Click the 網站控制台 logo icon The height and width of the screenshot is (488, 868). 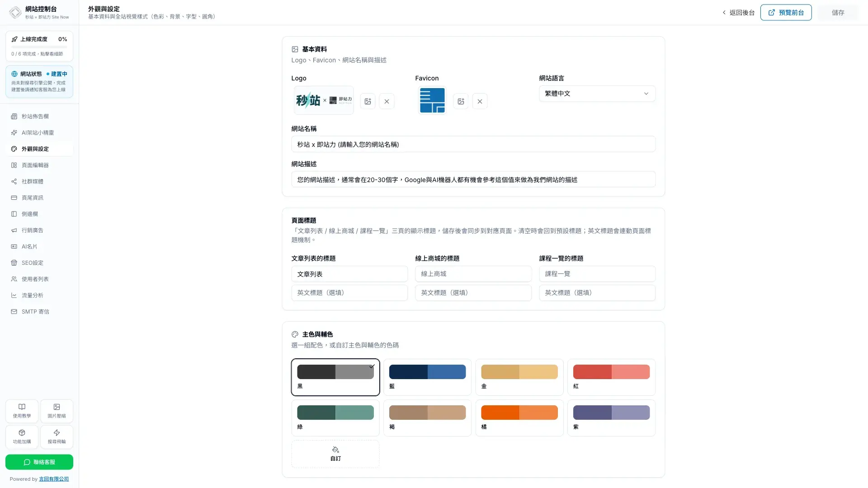click(x=15, y=13)
